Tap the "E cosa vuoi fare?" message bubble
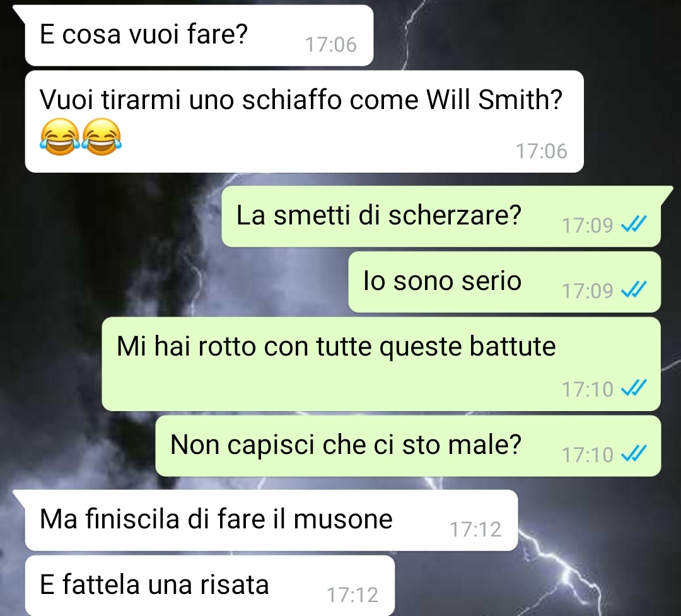The image size is (681, 616). [199, 35]
